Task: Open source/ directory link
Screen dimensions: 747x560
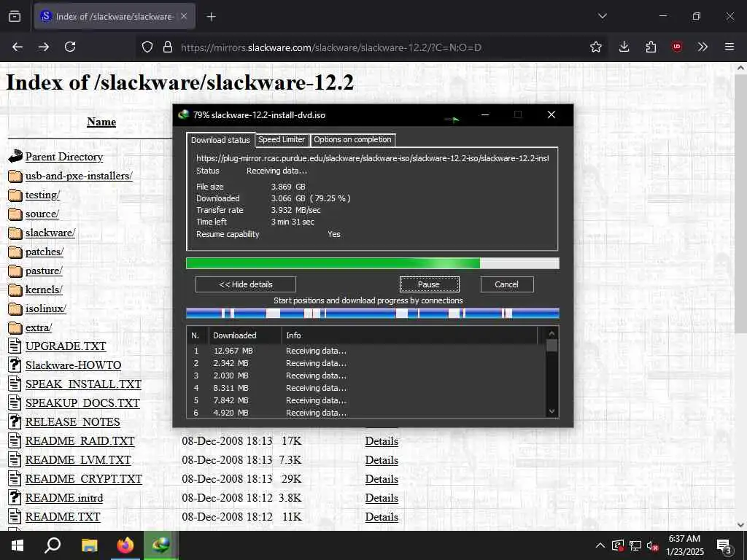Action: point(42,214)
